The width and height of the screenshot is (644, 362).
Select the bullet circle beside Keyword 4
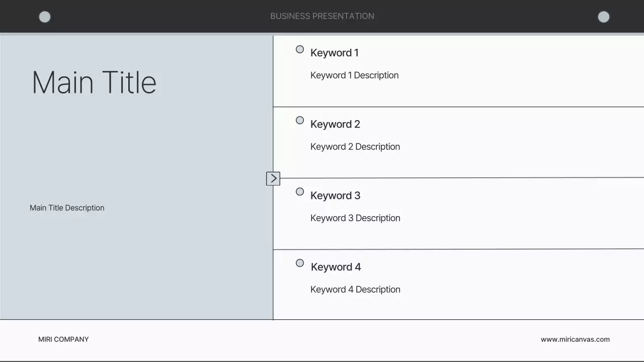tap(300, 263)
